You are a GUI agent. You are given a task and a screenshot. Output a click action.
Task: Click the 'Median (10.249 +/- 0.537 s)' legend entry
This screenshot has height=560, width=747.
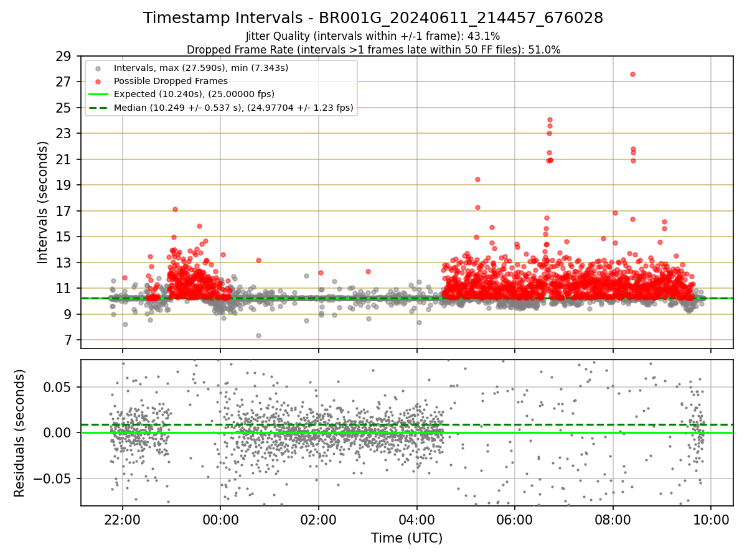tap(233, 108)
